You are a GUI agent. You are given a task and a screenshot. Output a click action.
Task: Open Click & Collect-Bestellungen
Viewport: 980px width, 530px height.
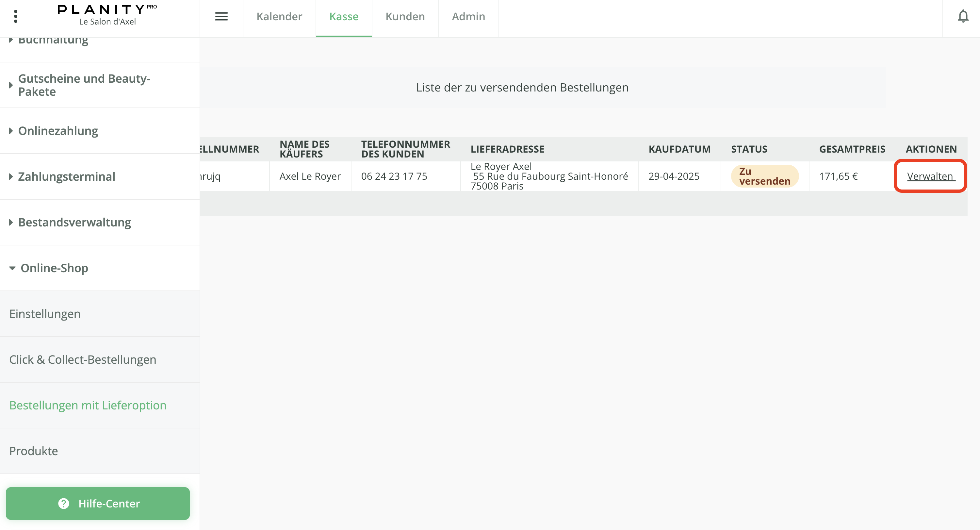click(x=83, y=359)
